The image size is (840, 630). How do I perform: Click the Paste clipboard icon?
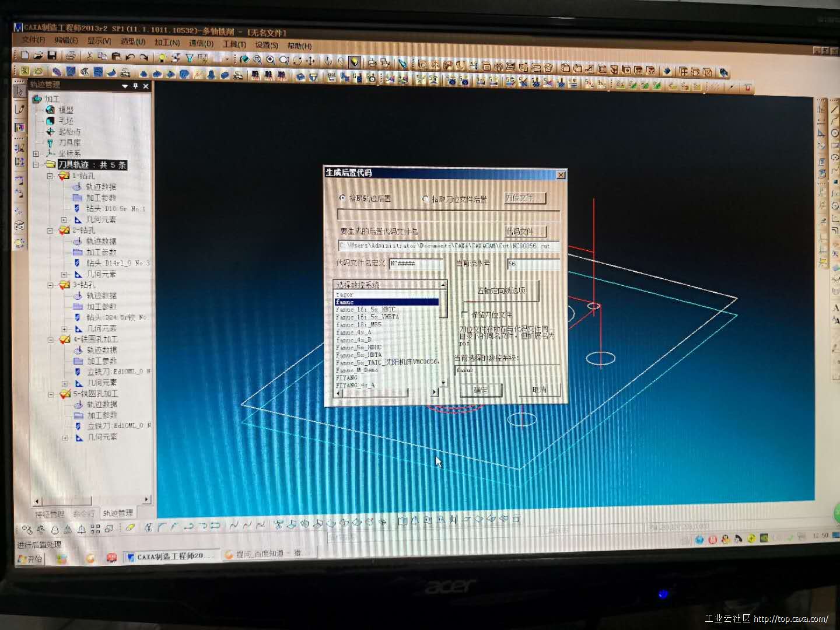point(116,57)
